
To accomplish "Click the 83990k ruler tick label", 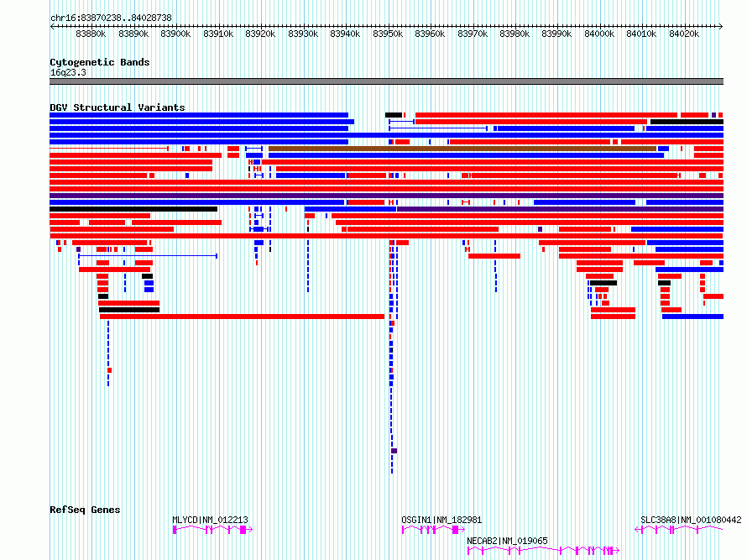I will 557,34.
